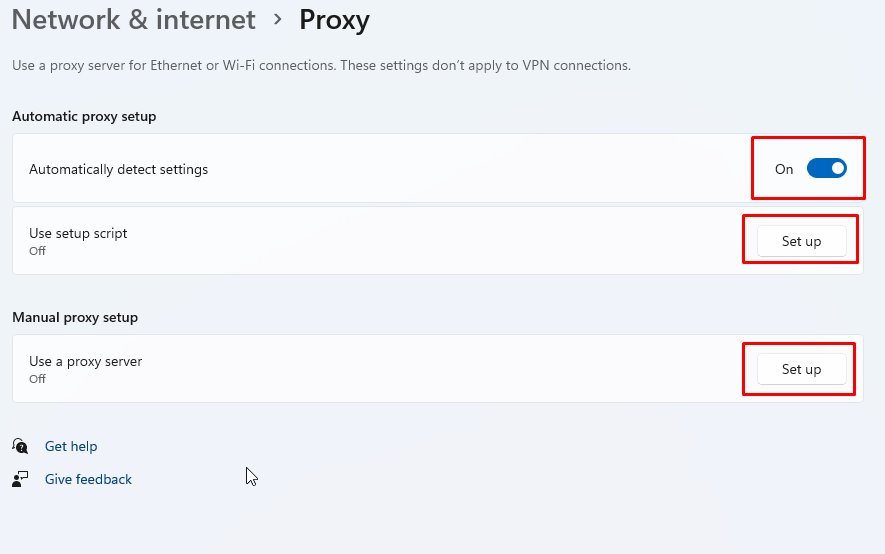885x554 pixels.
Task: Click the Use setup script label
Action: point(78,233)
